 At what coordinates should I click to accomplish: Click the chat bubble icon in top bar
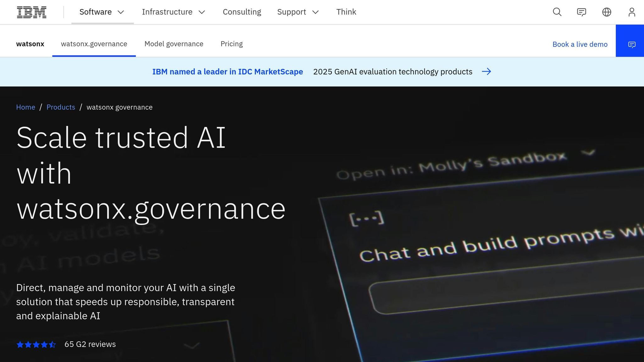582,12
